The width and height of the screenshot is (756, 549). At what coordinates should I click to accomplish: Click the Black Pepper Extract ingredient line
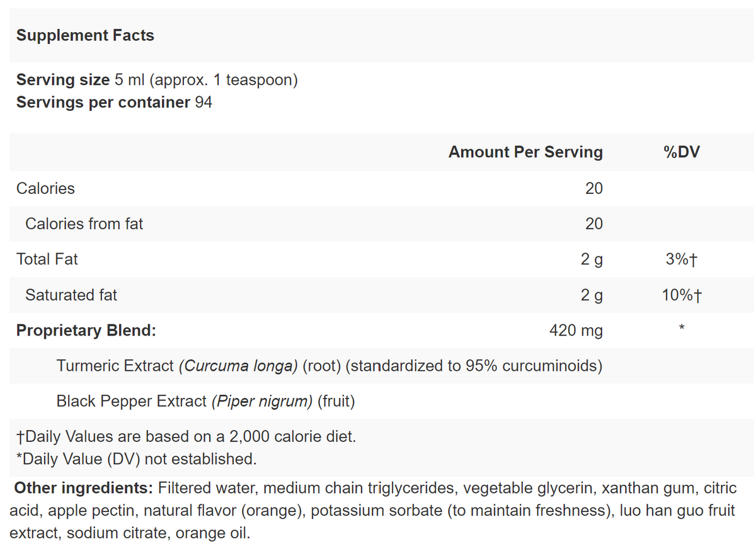[x=205, y=400]
